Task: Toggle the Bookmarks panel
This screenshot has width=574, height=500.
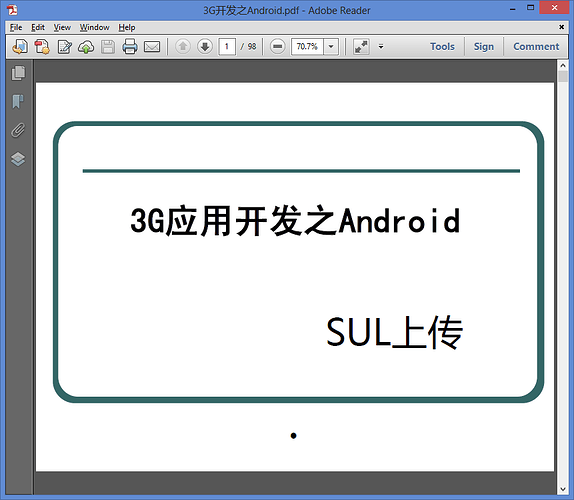Action: 18,101
